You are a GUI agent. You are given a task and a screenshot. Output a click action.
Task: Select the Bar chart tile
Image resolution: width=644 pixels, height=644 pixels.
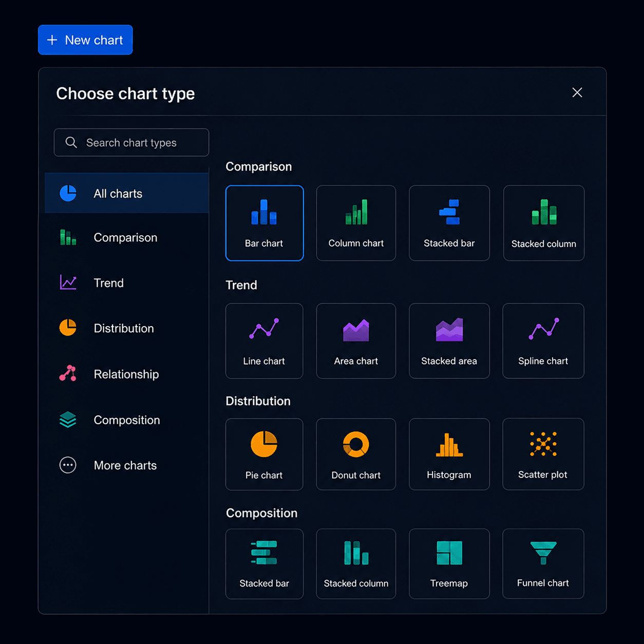coord(264,223)
